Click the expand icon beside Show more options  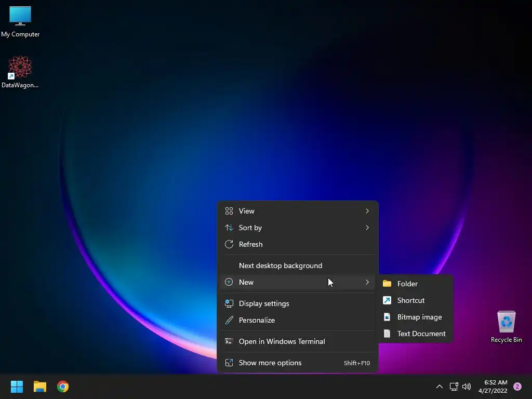[229, 363]
